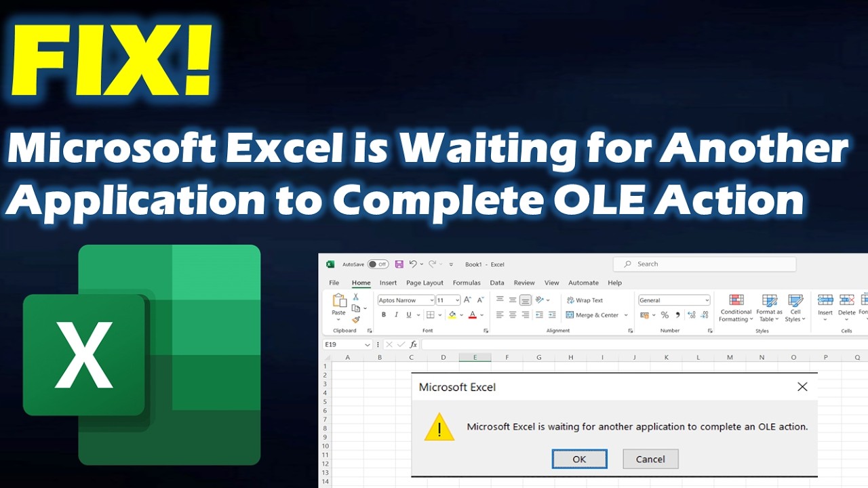The height and width of the screenshot is (488, 868).
Task: Click the Insert cells button
Action: (x=825, y=308)
